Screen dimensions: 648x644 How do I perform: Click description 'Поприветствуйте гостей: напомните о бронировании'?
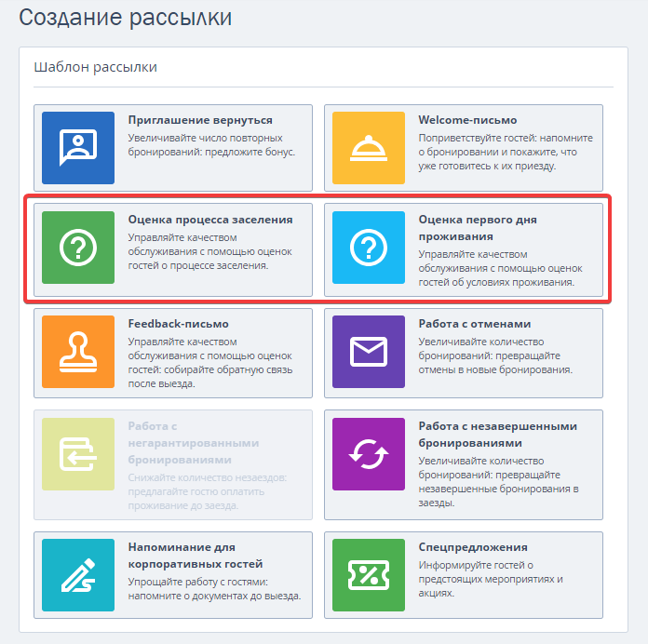506,144
